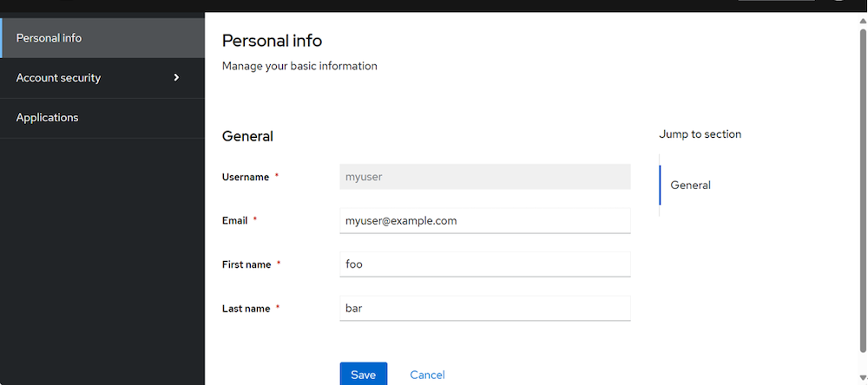
Task: Select the Last name input containing bar
Action: [485, 308]
